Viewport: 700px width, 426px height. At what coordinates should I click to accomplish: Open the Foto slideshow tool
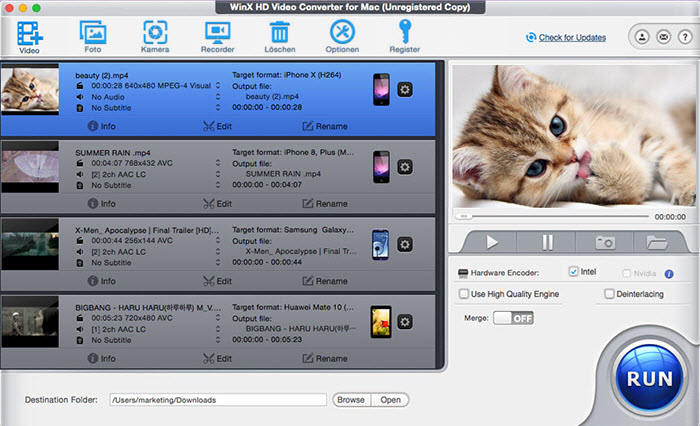[93, 32]
